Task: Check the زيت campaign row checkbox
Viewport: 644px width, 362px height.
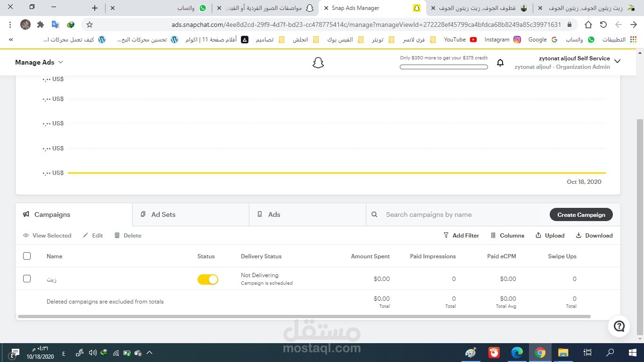Action: tap(27, 279)
